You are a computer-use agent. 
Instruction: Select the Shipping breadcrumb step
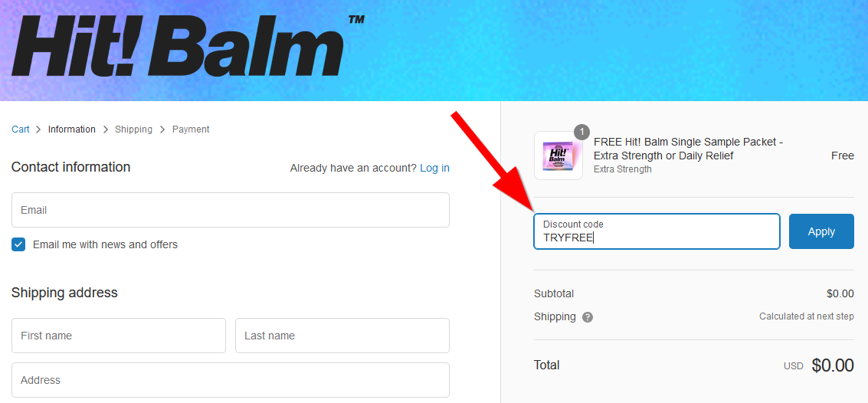(x=133, y=129)
